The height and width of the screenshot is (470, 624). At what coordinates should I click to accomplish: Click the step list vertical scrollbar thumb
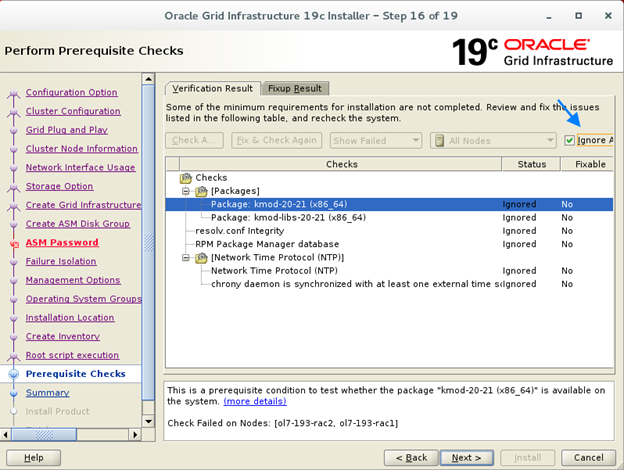[x=148, y=243]
